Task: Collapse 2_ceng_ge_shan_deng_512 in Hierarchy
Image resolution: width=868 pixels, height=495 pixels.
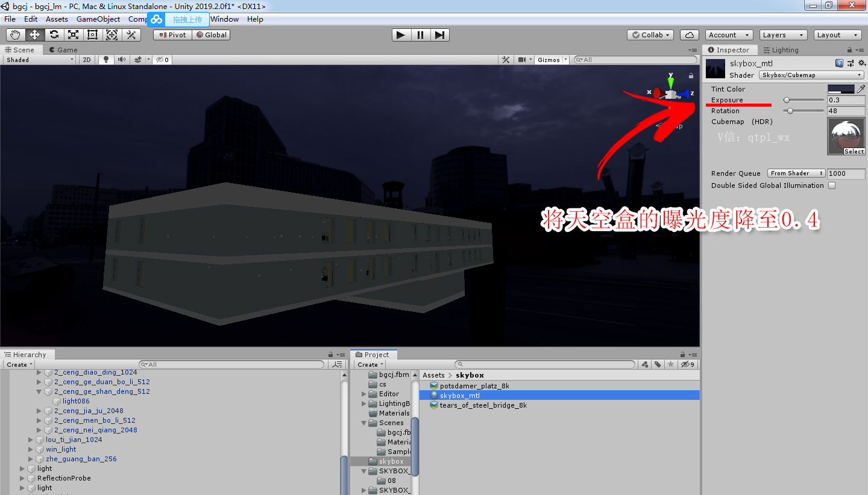Action: [x=39, y=391]
